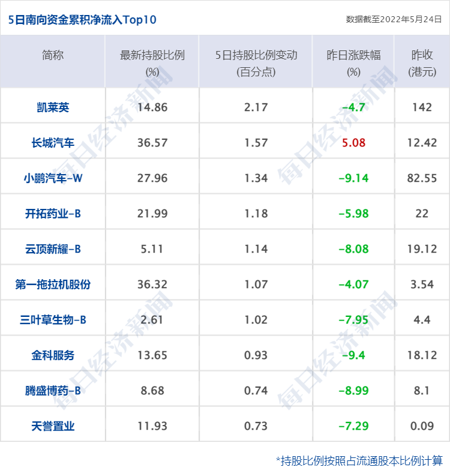
Task: Select closing price 82.55
Action: 422,178
